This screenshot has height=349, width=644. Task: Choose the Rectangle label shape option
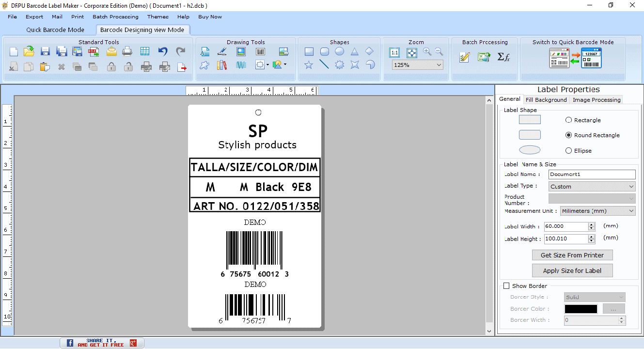[x=568, y=120]
